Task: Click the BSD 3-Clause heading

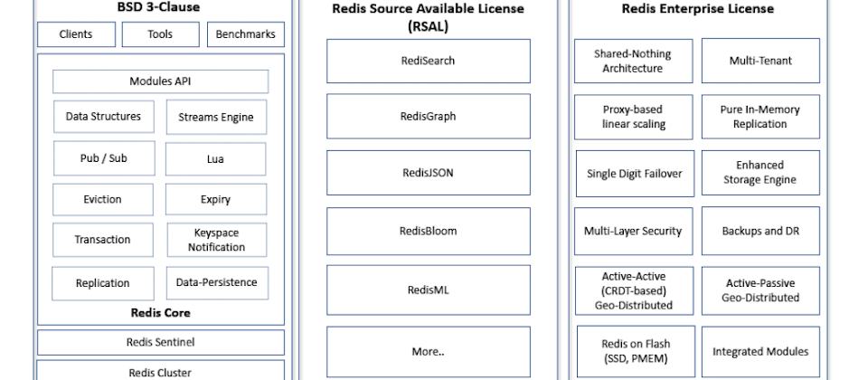Action: [x=159, y=7]
